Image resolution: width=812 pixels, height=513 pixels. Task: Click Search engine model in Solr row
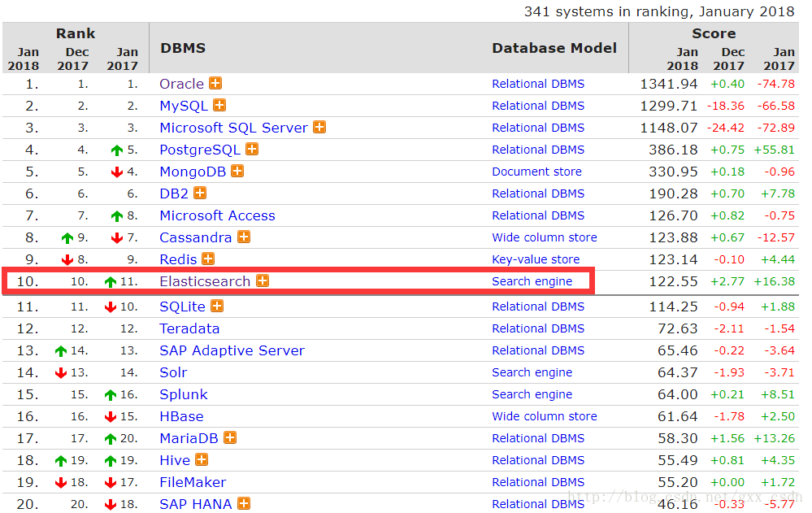tap(532, 372)
